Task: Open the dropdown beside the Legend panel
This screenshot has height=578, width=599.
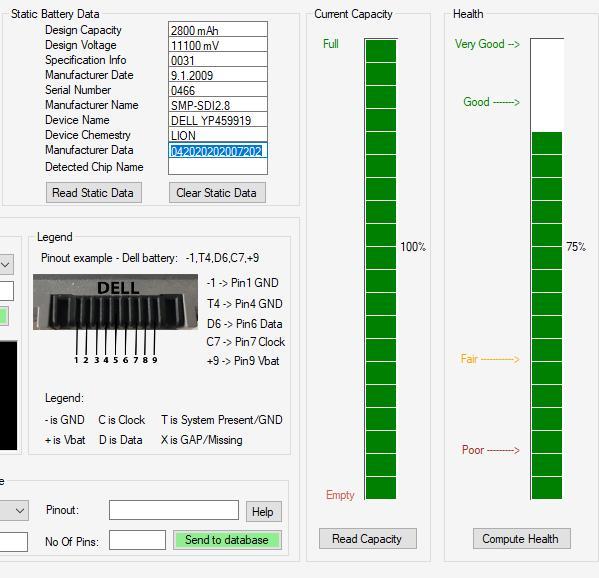Action: 6,264
